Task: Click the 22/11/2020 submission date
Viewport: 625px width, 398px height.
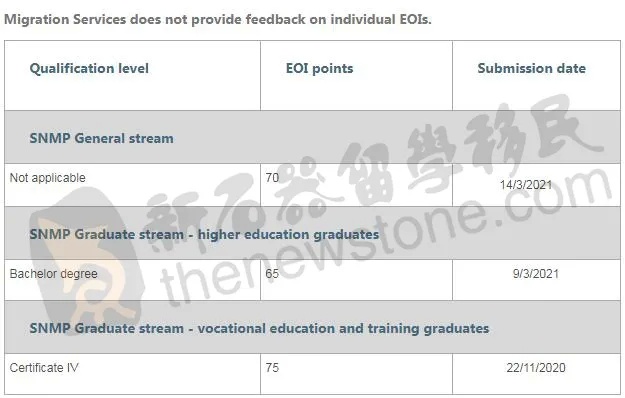Action: click(536, 368)
